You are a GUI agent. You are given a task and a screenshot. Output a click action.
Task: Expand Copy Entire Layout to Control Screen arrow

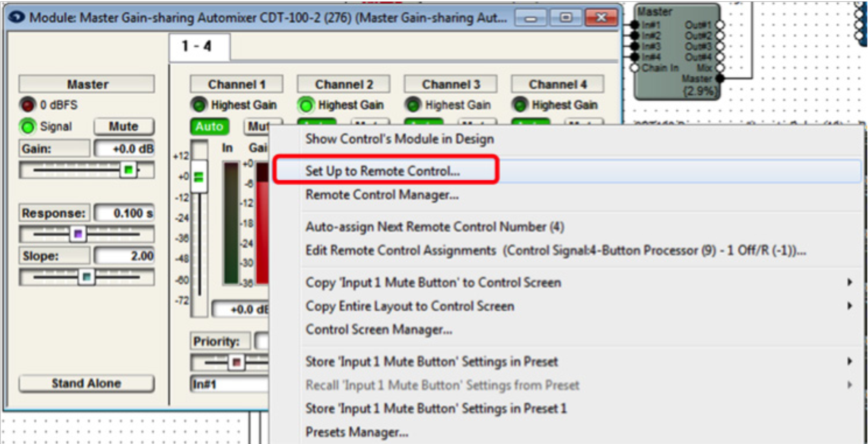(x=849, y=306)
